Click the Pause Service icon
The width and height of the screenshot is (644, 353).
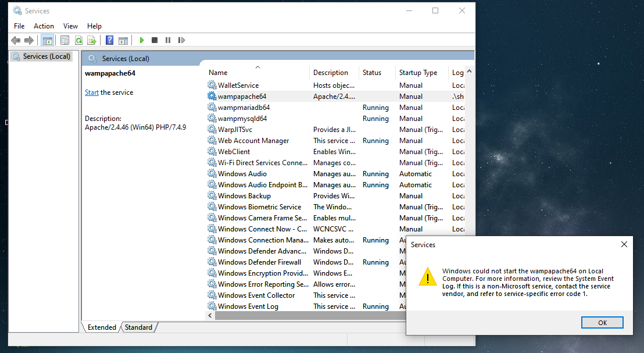pos(168,40)
